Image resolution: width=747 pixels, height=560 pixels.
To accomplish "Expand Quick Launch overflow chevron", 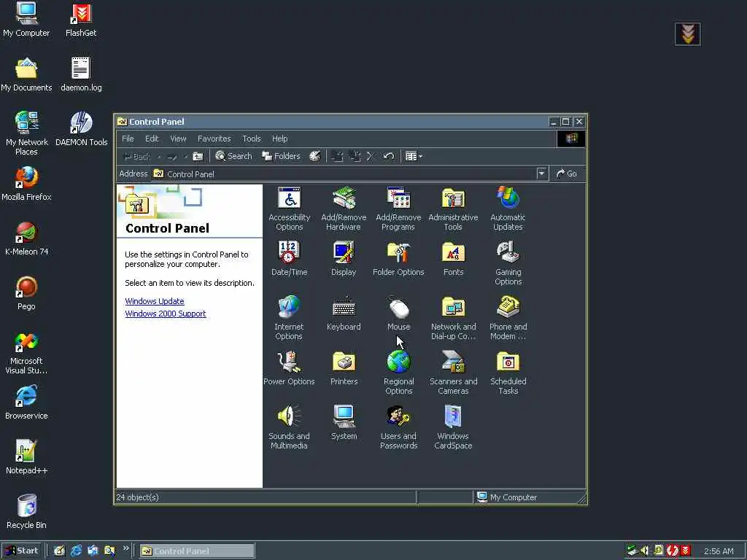I will tap(125, 548).
